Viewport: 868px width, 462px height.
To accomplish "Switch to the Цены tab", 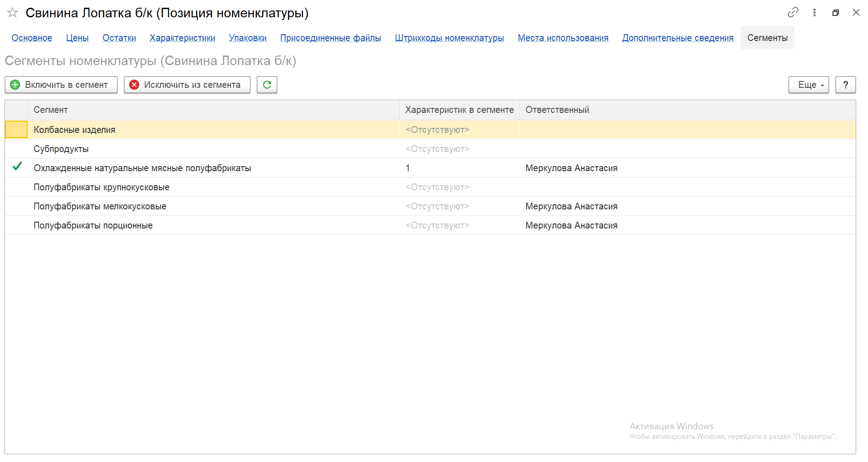I will pos(77,38).
